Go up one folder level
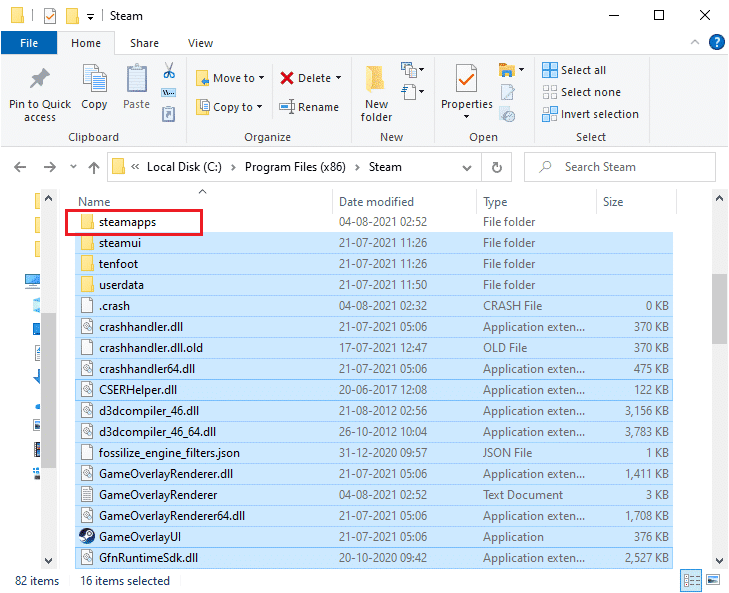 click(x=94, y=167)
